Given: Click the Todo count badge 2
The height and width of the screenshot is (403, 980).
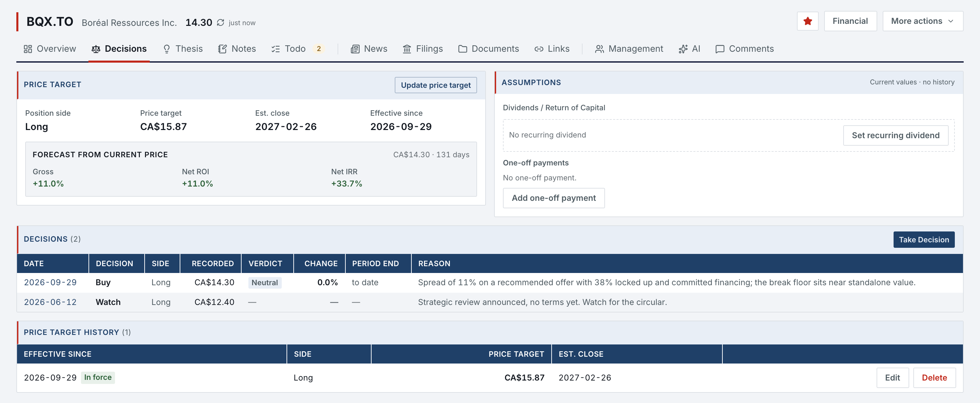Looking at the screenshot, I should [x=319, y=49].
